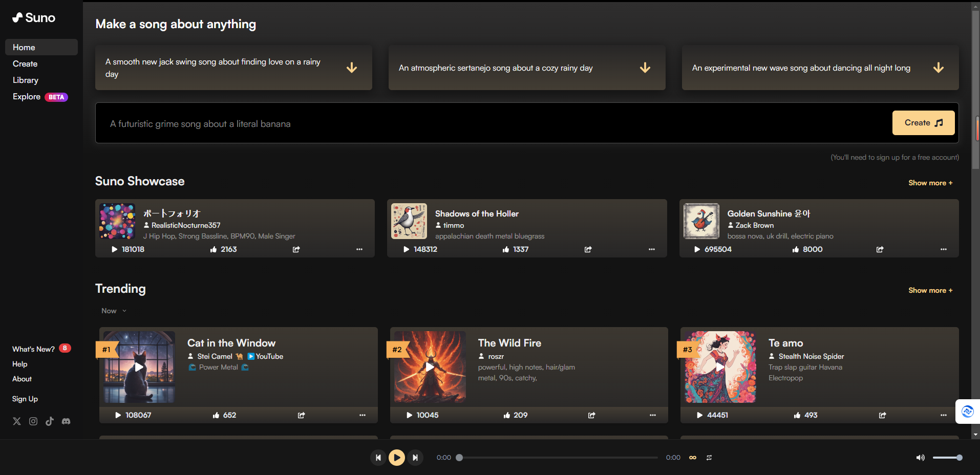Open the Explore BETA section
This screenshot has width=980, height=475.
27,97
